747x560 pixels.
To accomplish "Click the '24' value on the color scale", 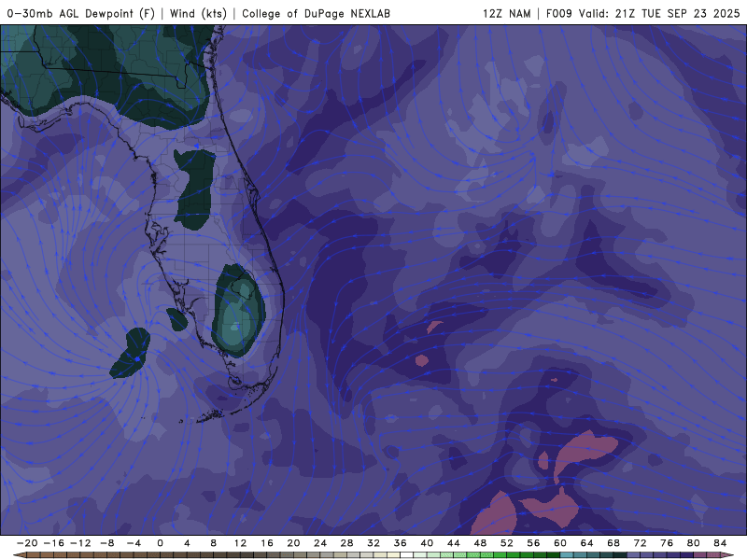I will 320,543.
